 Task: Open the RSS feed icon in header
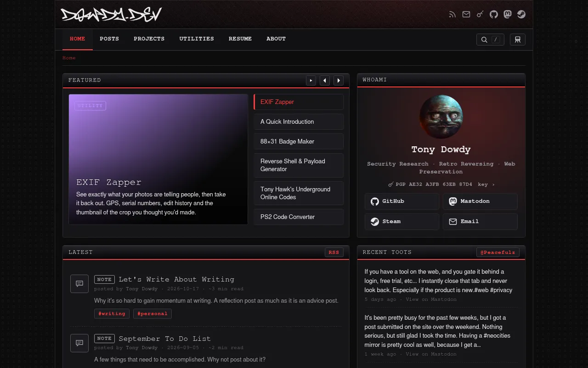tap(452, 14)
